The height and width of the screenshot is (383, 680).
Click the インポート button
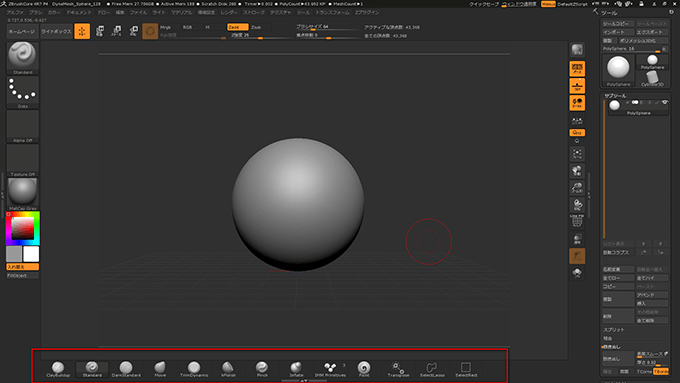618,32
